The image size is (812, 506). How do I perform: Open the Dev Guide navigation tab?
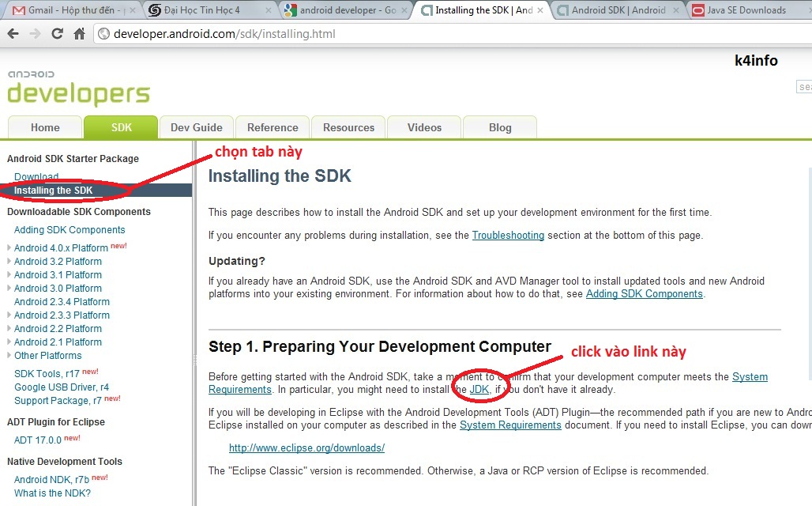pyautogui.click(x=197, y=127)
